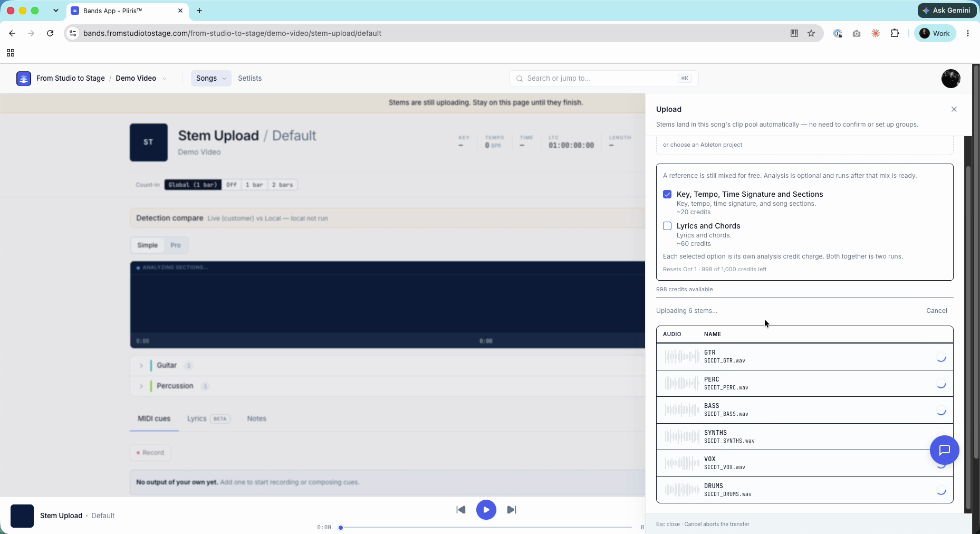The image size is (980, 534).
Task: Uncheck Key, Tempo, Time Signature and Sections
Action: (x=667, y=194)
